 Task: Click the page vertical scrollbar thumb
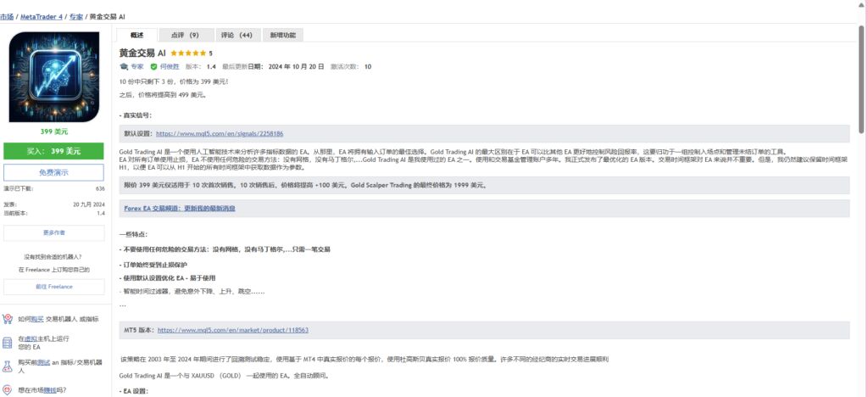point(861,79)
